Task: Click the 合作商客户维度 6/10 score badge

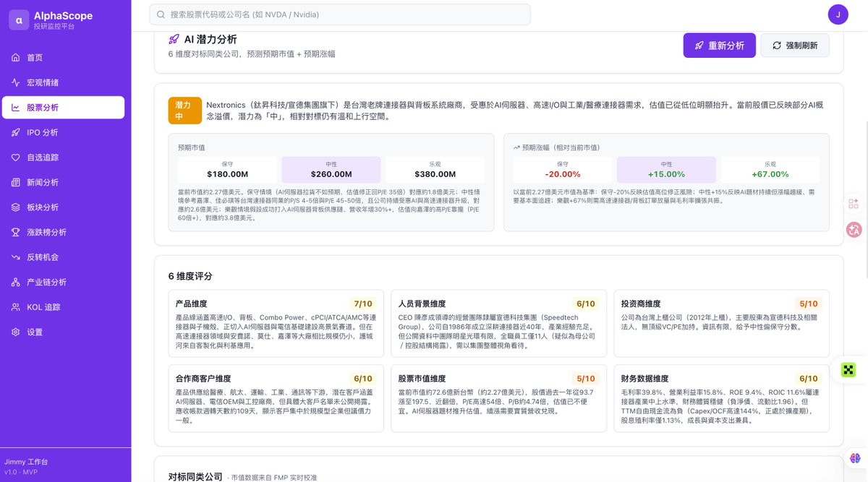Action: coord(363,379)
